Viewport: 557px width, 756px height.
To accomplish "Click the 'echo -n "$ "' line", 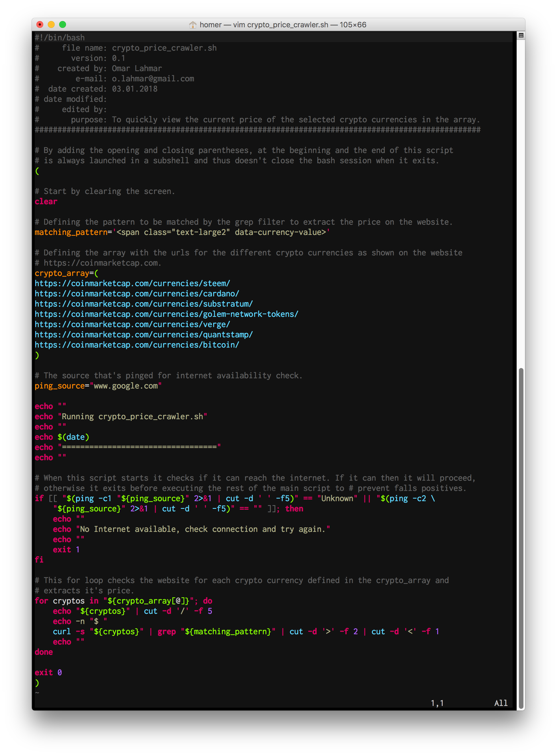I will 80,621.
